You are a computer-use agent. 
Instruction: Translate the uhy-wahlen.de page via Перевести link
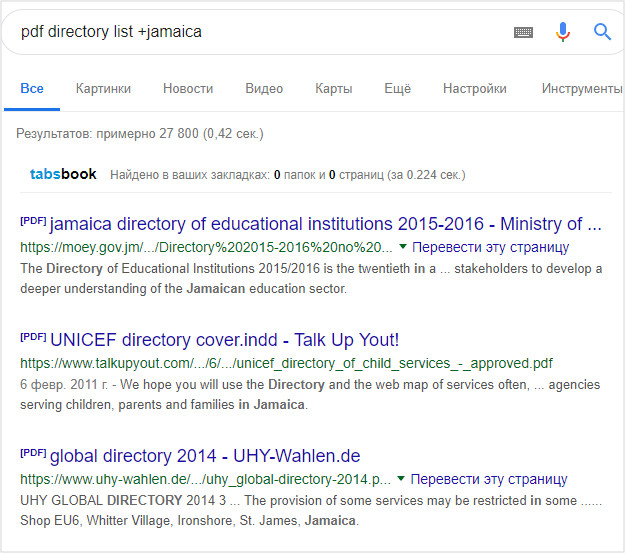pos(489,479)
